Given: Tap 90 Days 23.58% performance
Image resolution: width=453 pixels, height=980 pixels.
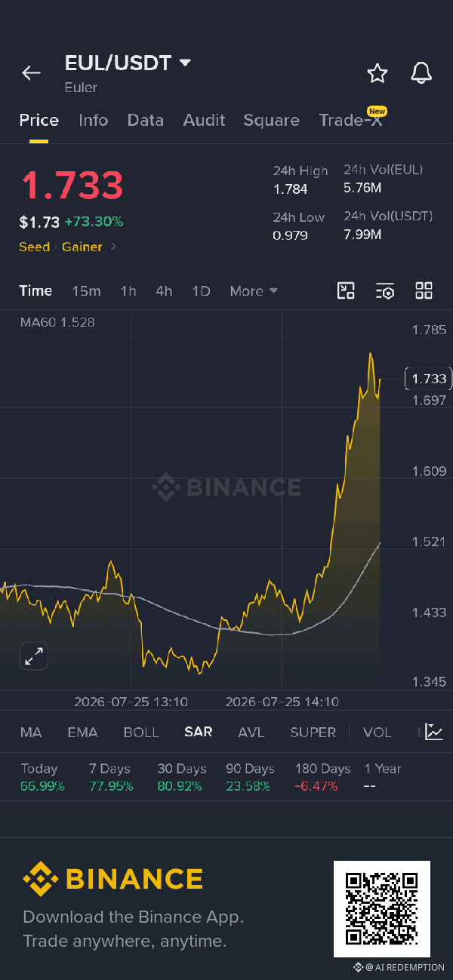Looking at the screenshot, I should pyautogui.click(x=250, y=777).
